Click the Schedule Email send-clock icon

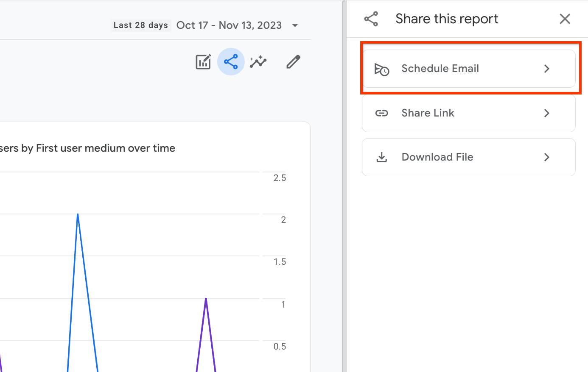tap(381, 69)
